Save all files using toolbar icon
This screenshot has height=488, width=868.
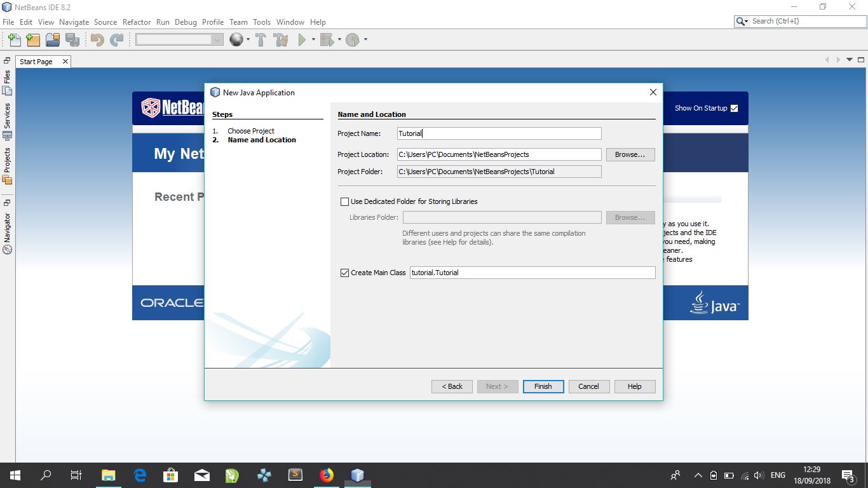[72, 39]
